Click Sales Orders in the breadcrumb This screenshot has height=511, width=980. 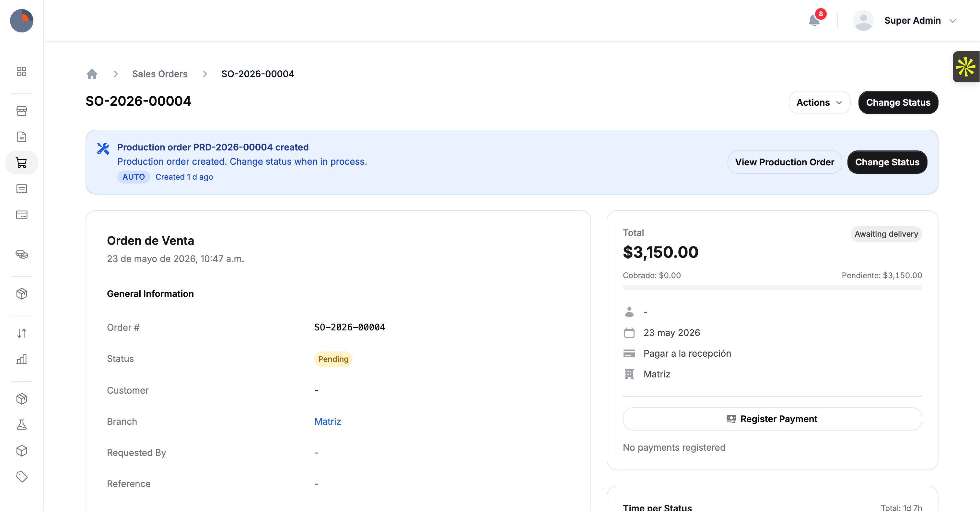(160, 74)
